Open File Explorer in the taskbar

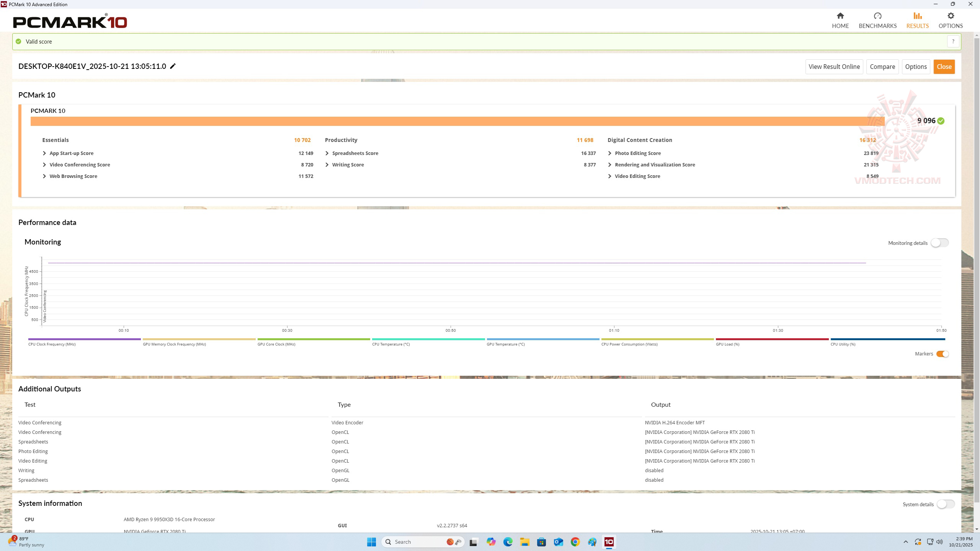[524, 542]
